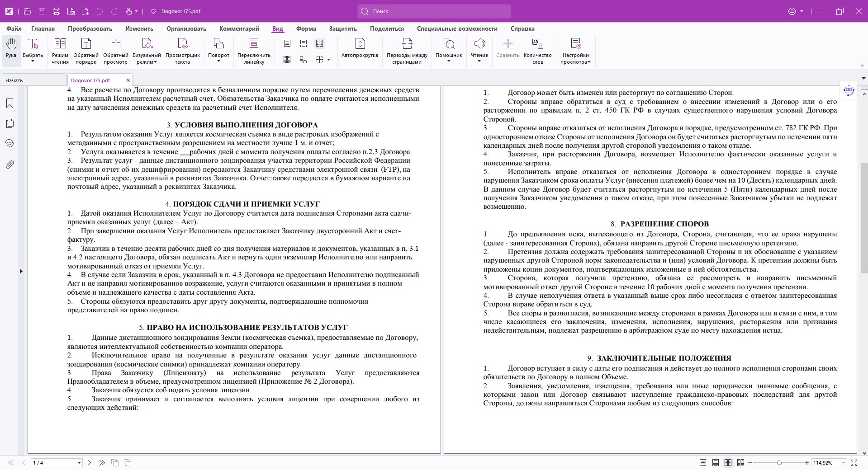Toggle separate cover page view in ribbon
The width and height of the screenshot is (868, 470).
click(304, 60)
